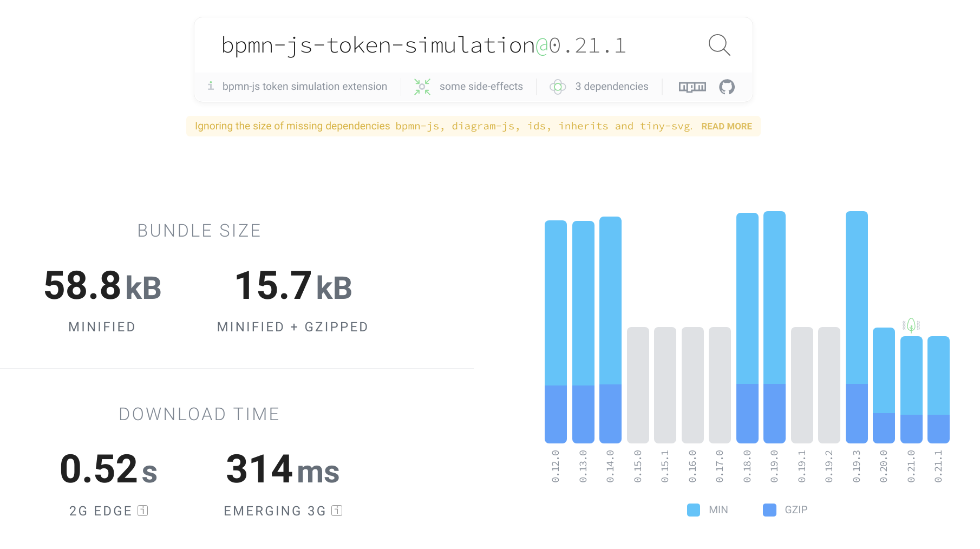The height and width of the screenshot is (549, 980).
Task: Click the '3 dependencies' text
Action: tap(612, 87)
